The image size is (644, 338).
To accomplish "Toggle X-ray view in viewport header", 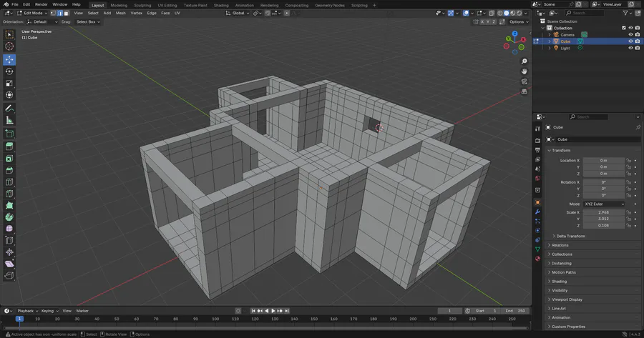I will click(491, 13).
